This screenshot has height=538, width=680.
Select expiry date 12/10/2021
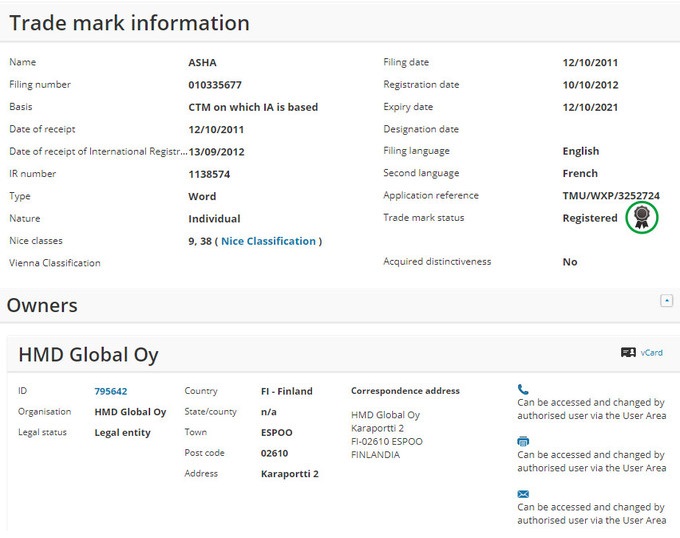(590, 107)
